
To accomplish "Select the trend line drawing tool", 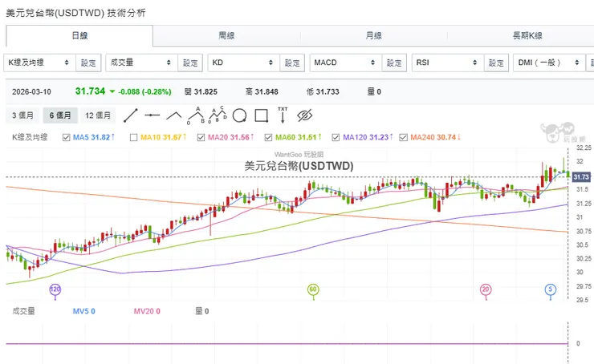I will pyautogui.click(x=132, y=115).
